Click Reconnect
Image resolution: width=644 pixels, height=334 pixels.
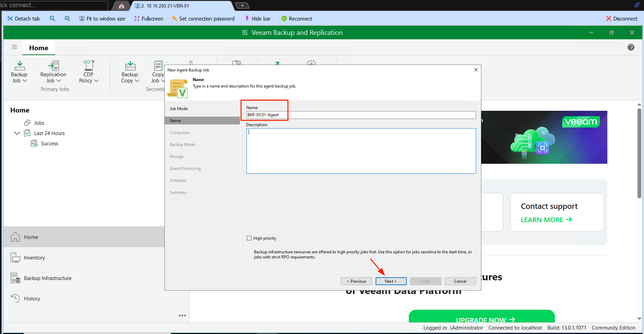pyautogui.click(x=296, y=18)
